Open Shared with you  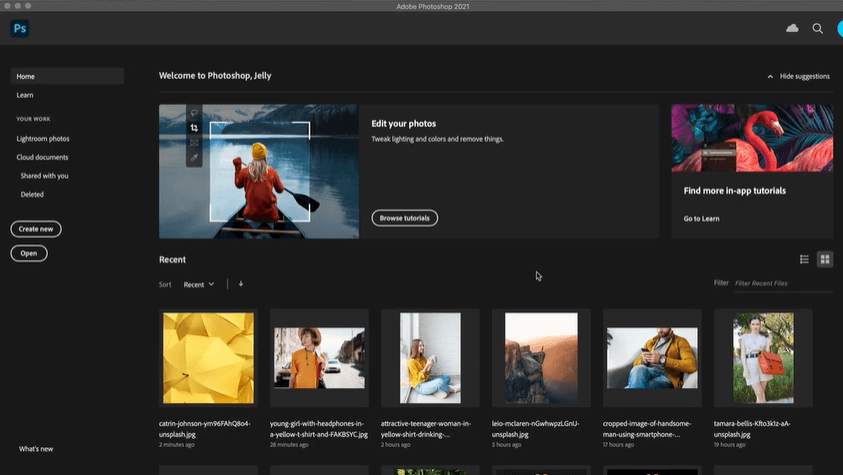point(44,176)
